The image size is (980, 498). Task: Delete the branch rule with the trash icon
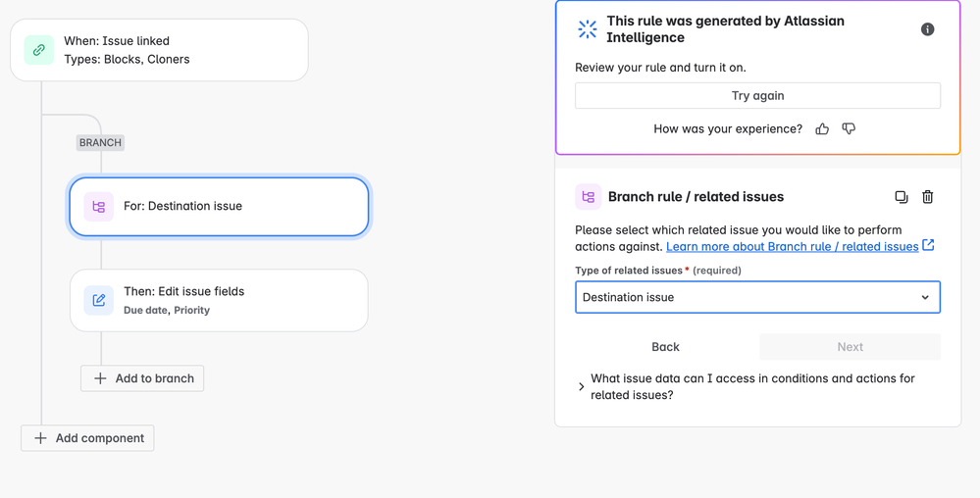[x=927, y=197]
